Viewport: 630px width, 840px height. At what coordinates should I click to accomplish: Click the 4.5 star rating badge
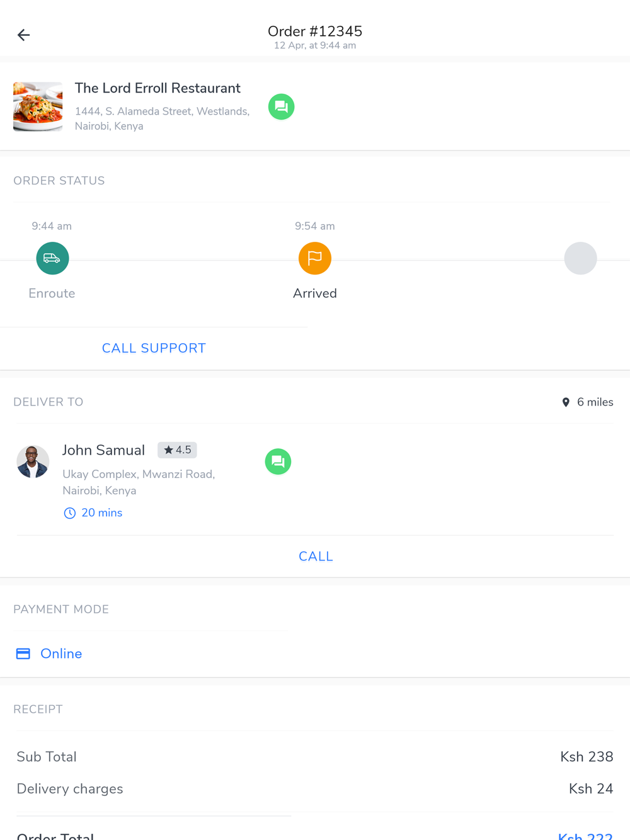click(x=177, y=450)
